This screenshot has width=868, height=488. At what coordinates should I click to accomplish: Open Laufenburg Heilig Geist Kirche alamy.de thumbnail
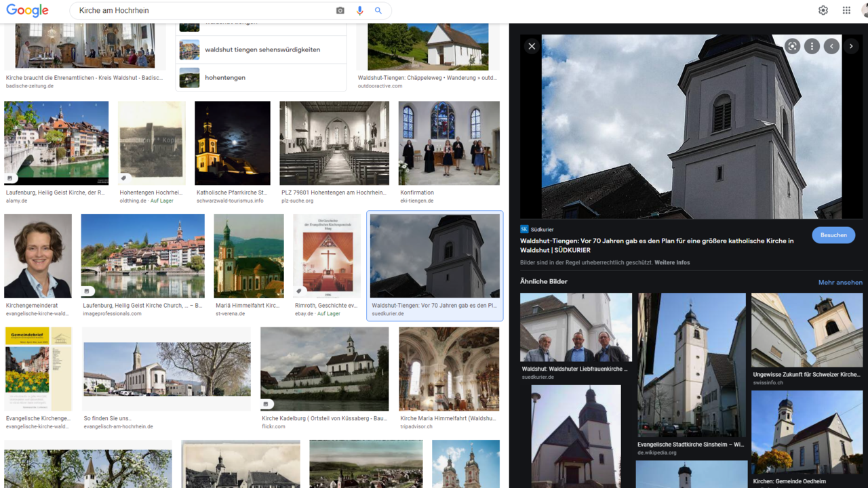click(56, 143)
